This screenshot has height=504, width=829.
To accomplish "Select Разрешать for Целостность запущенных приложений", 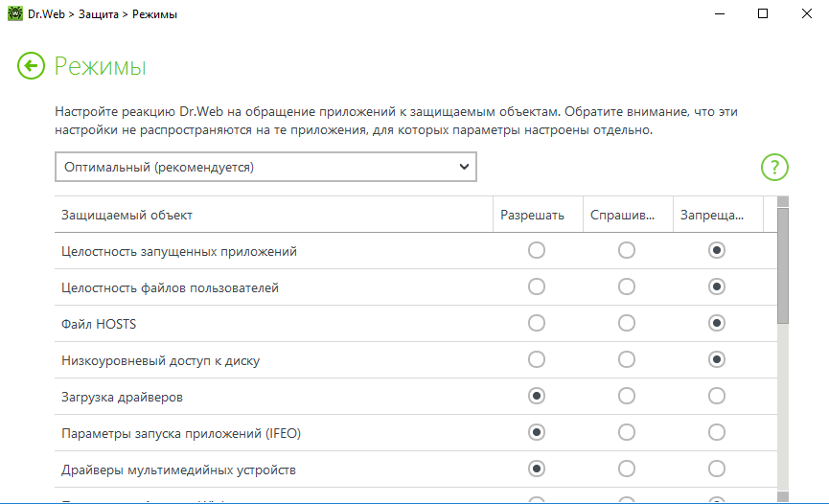I will 537,250.
